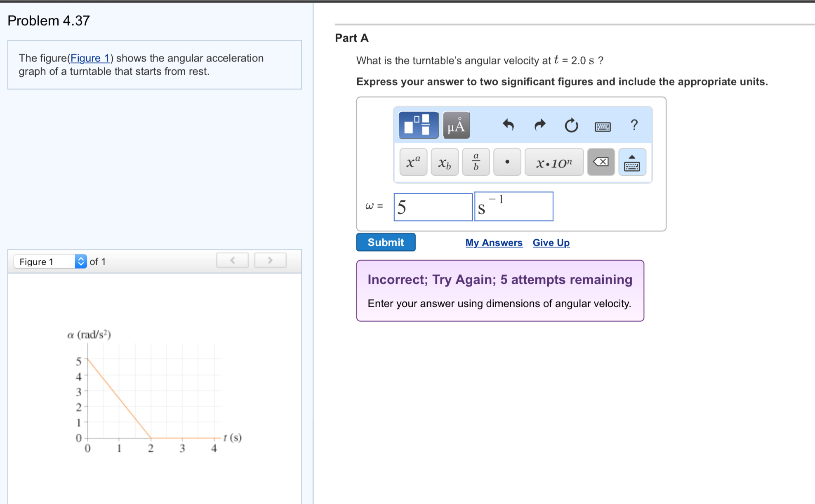Open the My Answers link
This screenshot has width=815, height=504.
pos(494,243)
